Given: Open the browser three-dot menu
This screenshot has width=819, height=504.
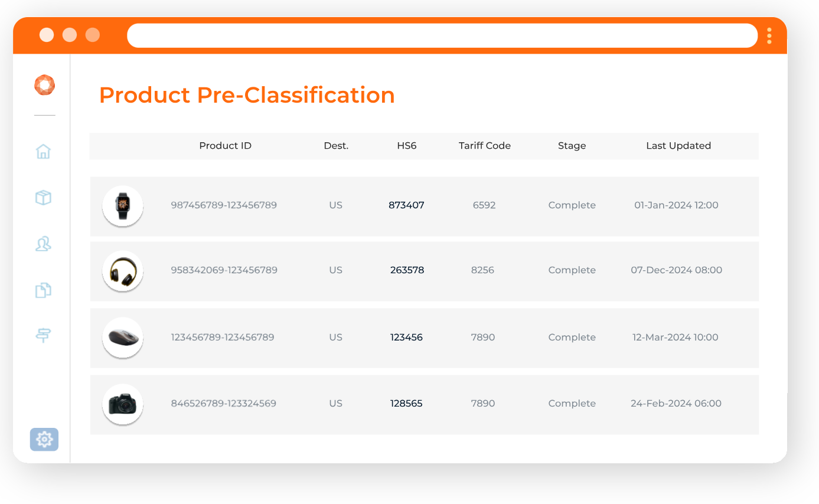Looking at the screenshot, I should pyautogui.click(x=769, y=35).
